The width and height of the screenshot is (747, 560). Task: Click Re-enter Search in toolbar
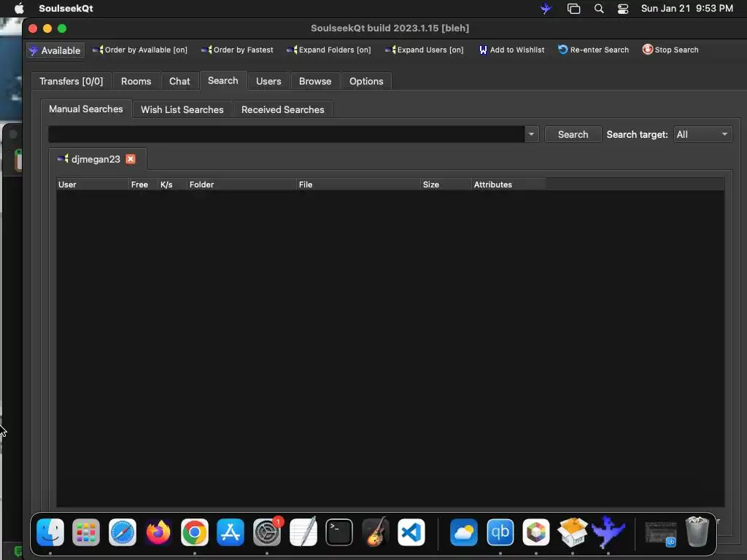[x=594, y=50]
